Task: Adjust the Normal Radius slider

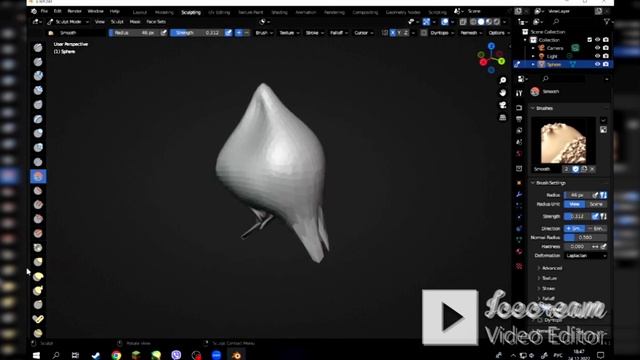Action: [x=586, y=238]
